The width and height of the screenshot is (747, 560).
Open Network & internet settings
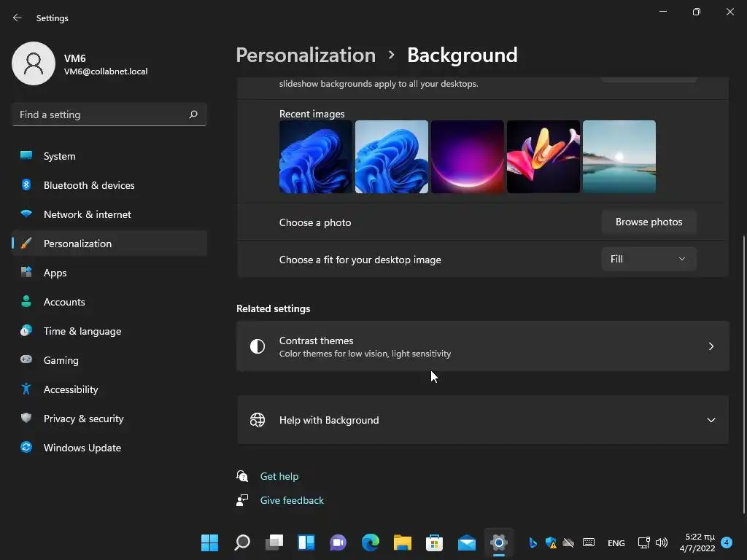tap(109, 214)
